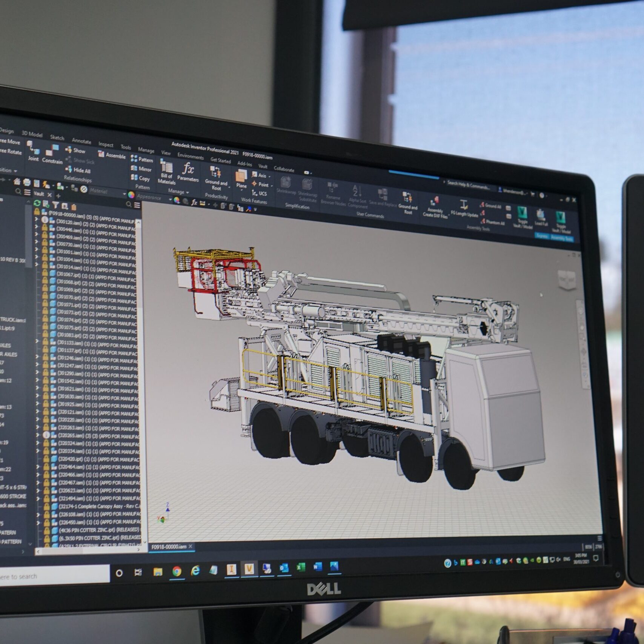Click the ViewCube in the viewport
The width and height of the screenshot is (644, 644).
[x=567, y=280]
